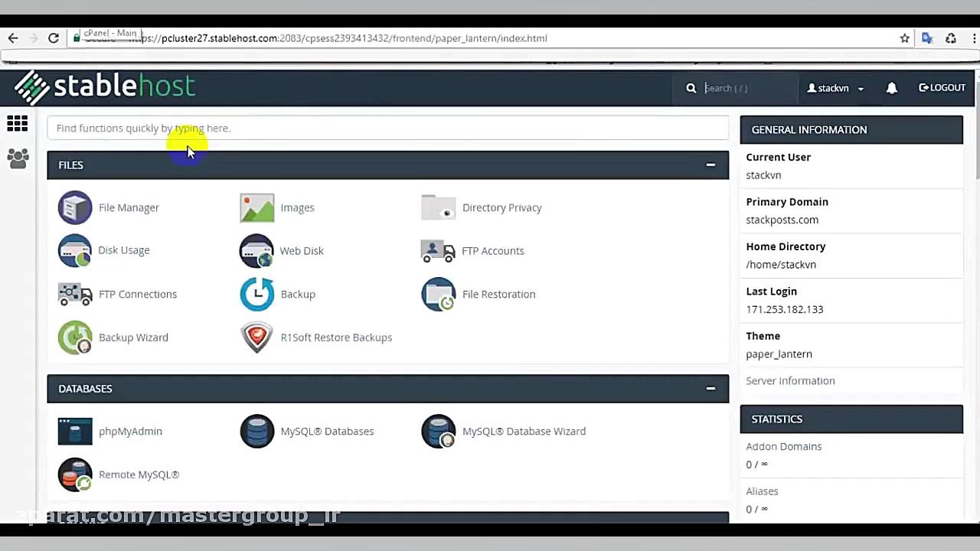Click the MySQL Database Wizard icon
980x551 pixels.
coord(438,431)
